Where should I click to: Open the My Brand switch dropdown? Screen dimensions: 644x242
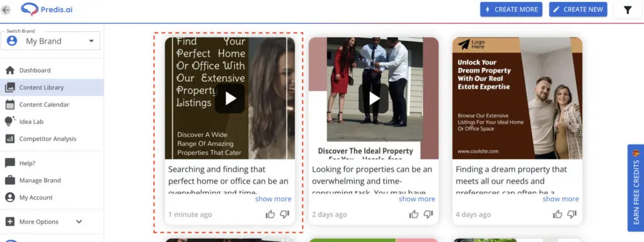(x=50, y=41)
